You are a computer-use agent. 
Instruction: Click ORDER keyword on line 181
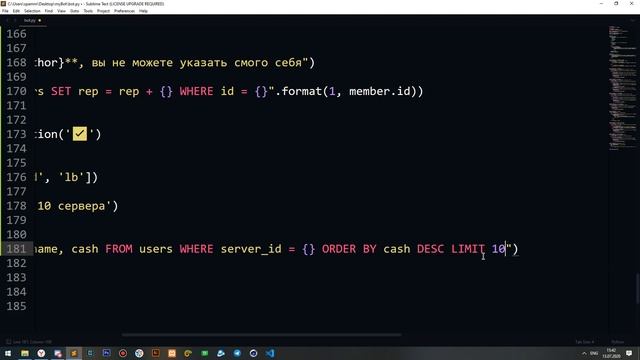point(339,249)
